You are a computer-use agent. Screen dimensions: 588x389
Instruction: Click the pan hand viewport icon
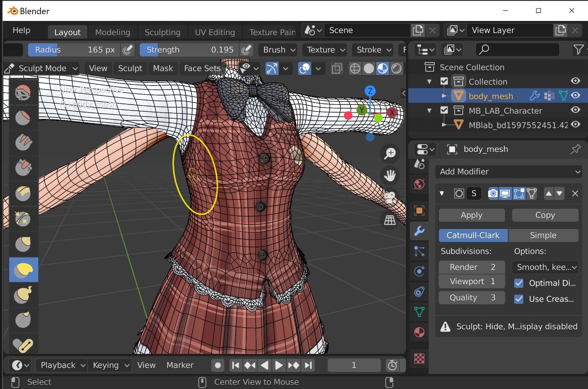coord(390,175)
